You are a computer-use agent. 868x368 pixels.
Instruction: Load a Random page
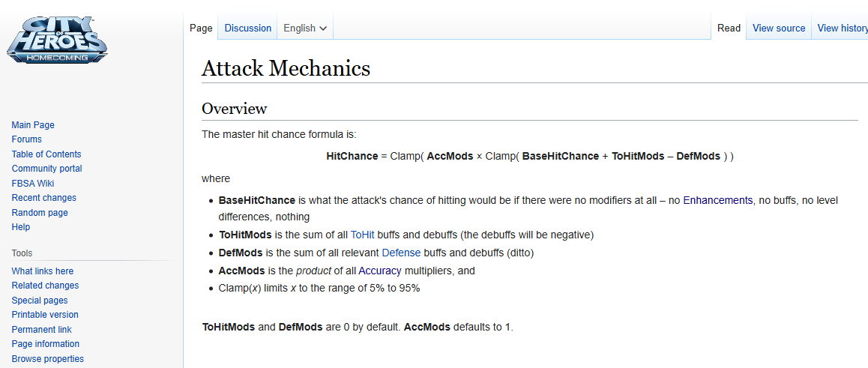(39, 213)
